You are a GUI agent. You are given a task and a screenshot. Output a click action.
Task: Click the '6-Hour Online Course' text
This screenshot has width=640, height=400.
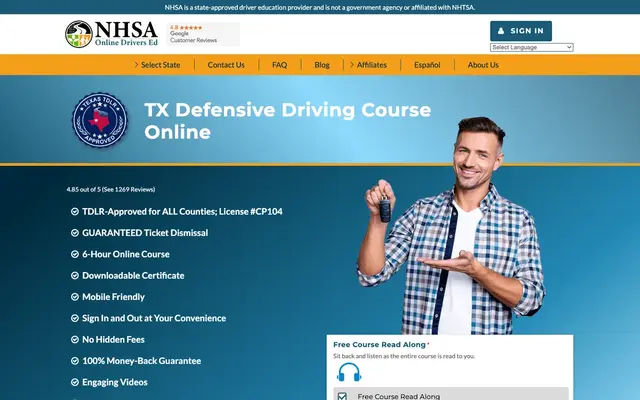[x=126, y=254]
